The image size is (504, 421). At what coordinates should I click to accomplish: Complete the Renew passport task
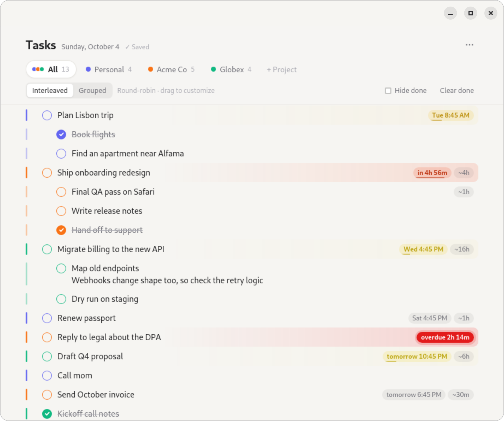47,318
